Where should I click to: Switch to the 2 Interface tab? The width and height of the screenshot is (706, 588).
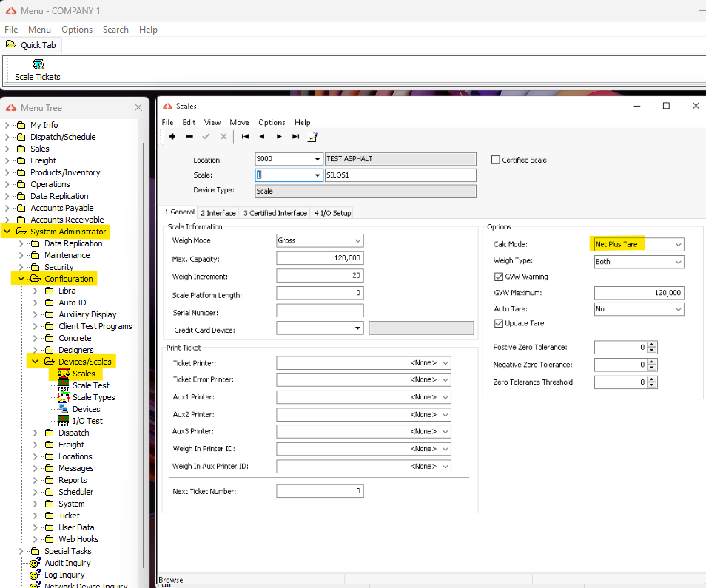point(218,213)
